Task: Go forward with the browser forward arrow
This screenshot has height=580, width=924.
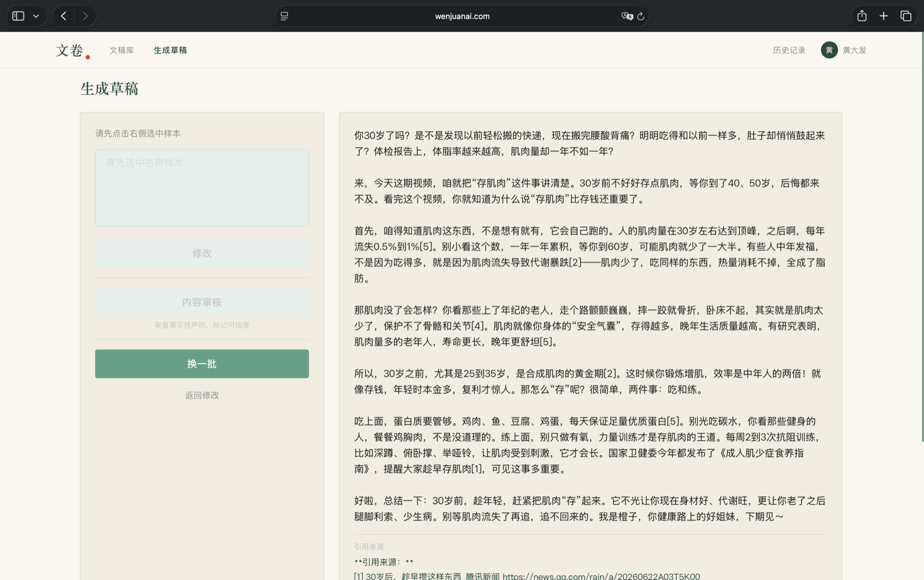Action: pyautogui.click(x=85, y=16)
